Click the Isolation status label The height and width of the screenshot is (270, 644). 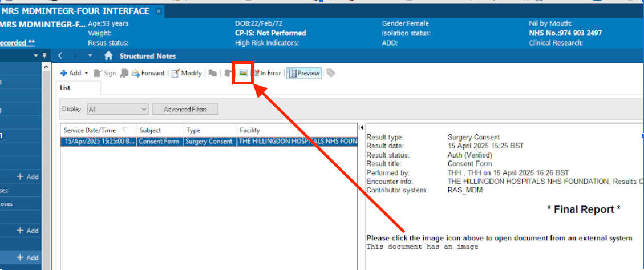(x=406, y=33)
